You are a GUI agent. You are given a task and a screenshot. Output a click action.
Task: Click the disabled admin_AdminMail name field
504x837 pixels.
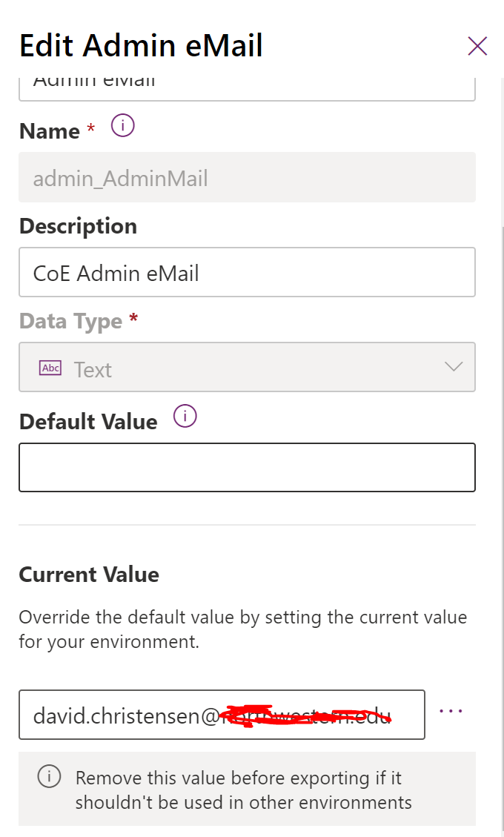247,177
